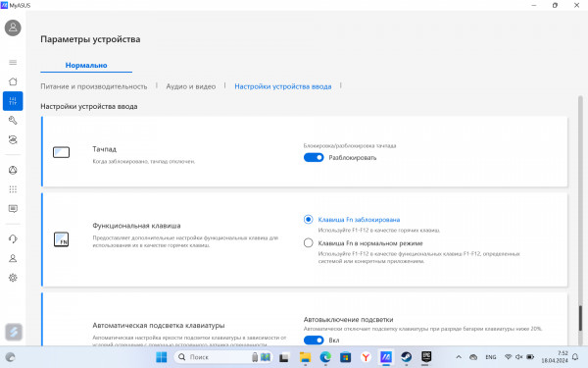588x368 pixels.
Task: Open Microsoft Store from the taskbar
Action: pos(345,357)
